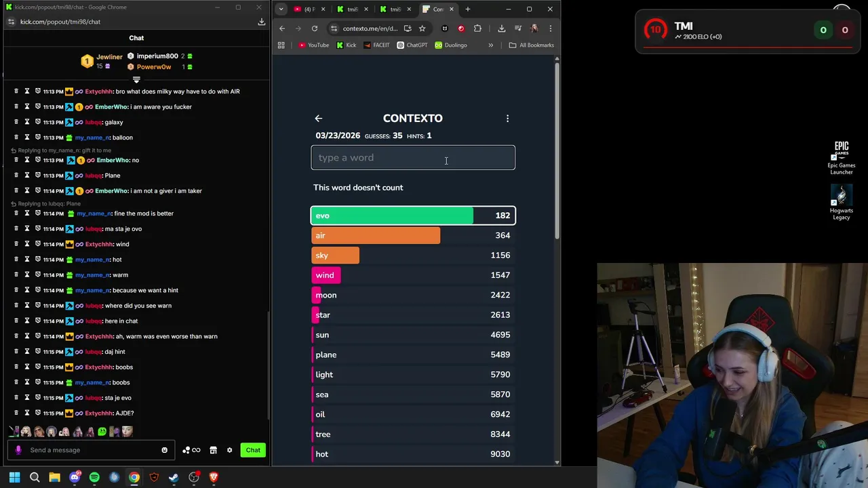Click the install app icon in address bar

408,28
